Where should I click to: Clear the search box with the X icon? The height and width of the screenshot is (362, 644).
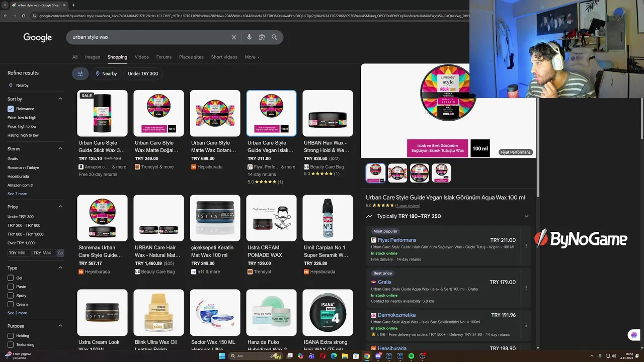[x=234, y=37]
